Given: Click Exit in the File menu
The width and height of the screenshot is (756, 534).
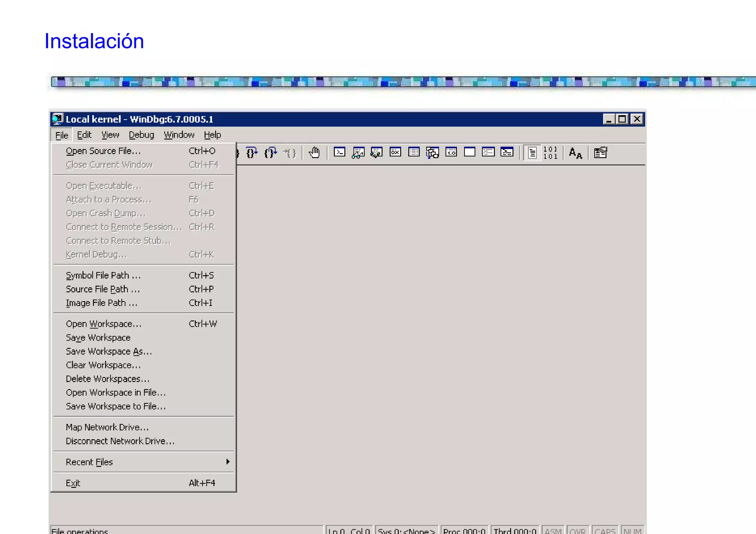Looking at the screenshot, I should pyautogui.click(x=73, y=483).
